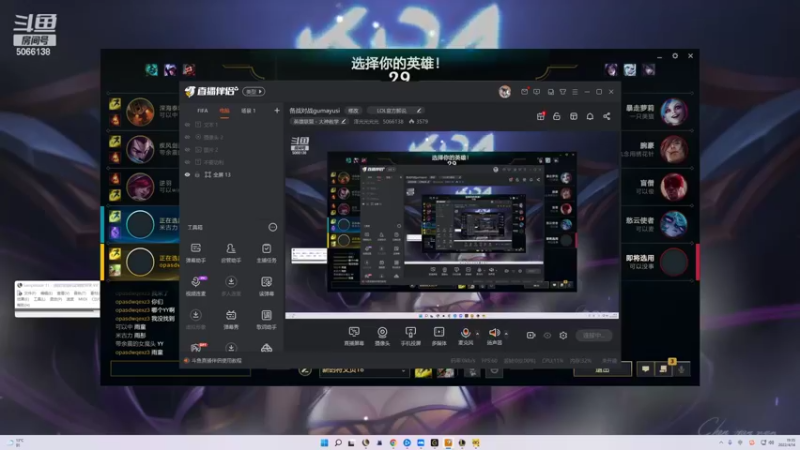Open Chrome from the taskbar

coord(393,442)
